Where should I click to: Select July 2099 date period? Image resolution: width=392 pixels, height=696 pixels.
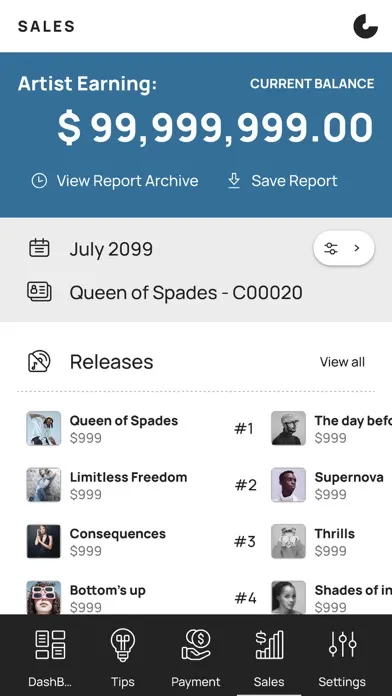pos(111,249)
